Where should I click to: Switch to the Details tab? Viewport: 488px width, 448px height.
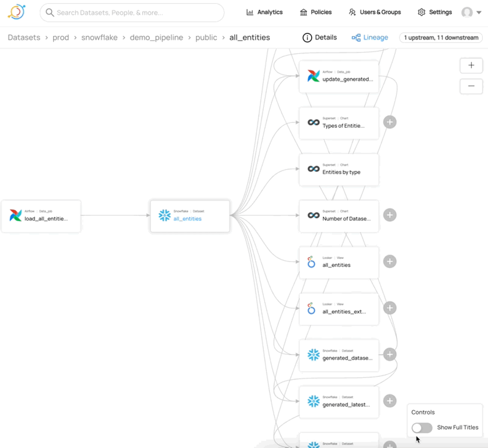[x=319, y=38]
